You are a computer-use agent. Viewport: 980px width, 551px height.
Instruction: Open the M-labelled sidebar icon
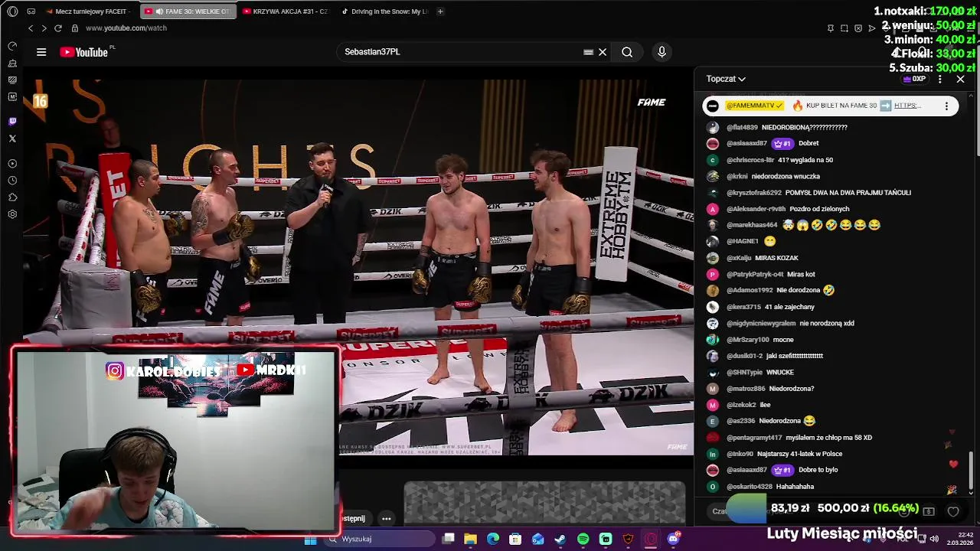click(12, 96)
